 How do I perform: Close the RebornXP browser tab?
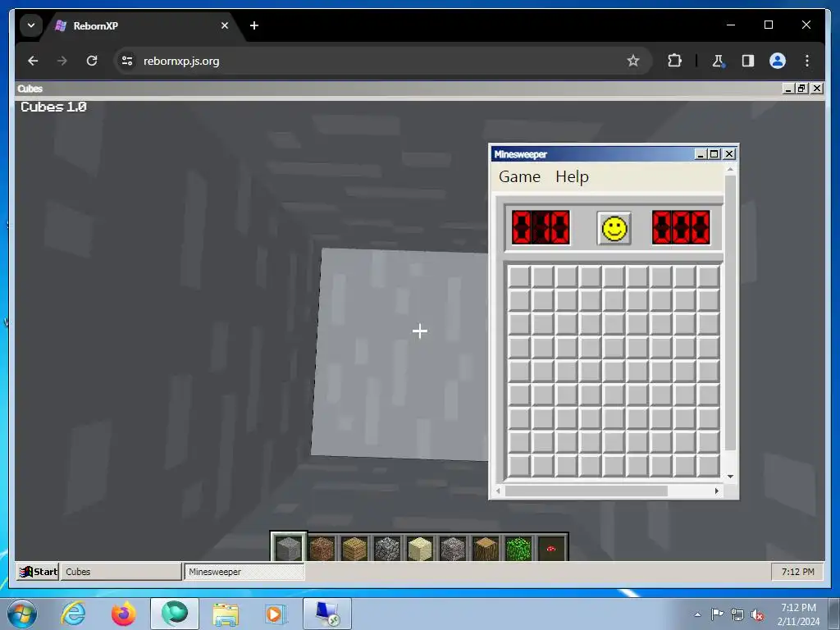point(225,25)
